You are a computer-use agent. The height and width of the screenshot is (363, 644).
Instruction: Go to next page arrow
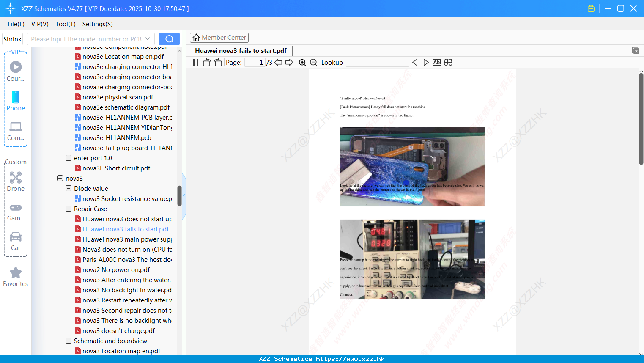[289, 62]
